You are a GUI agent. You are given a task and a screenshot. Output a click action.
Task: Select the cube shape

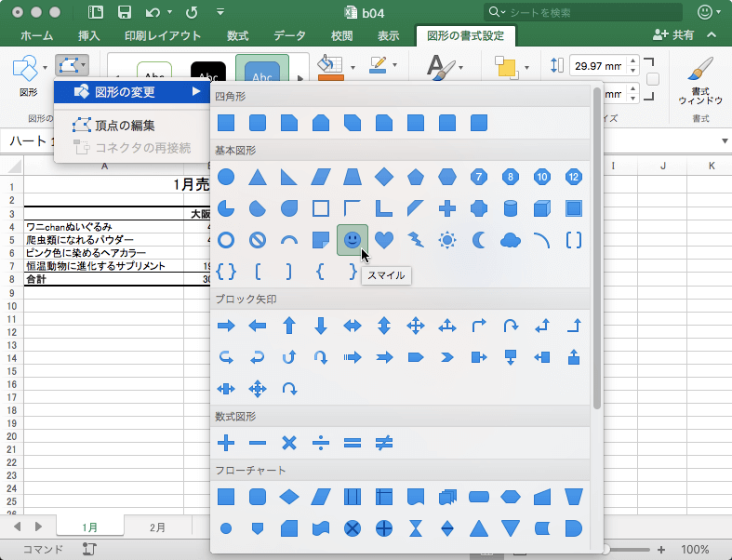pos(542,207)
